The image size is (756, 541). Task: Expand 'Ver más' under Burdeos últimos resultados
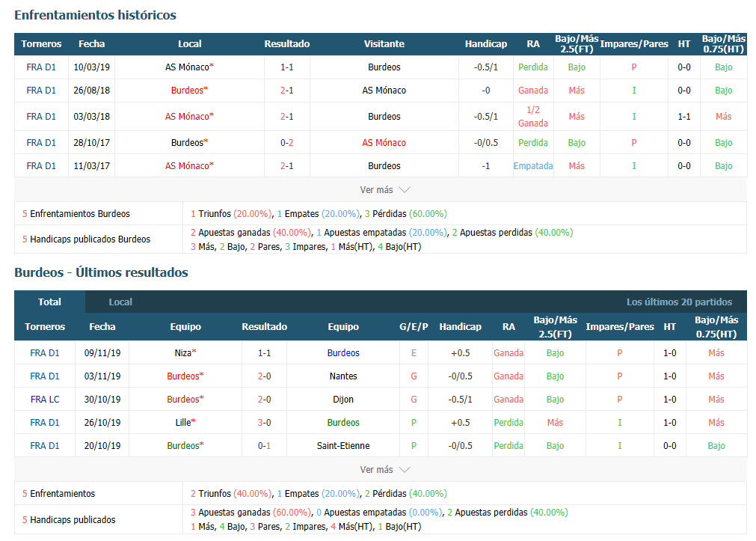pyautogui.click(x=384, y=470)
